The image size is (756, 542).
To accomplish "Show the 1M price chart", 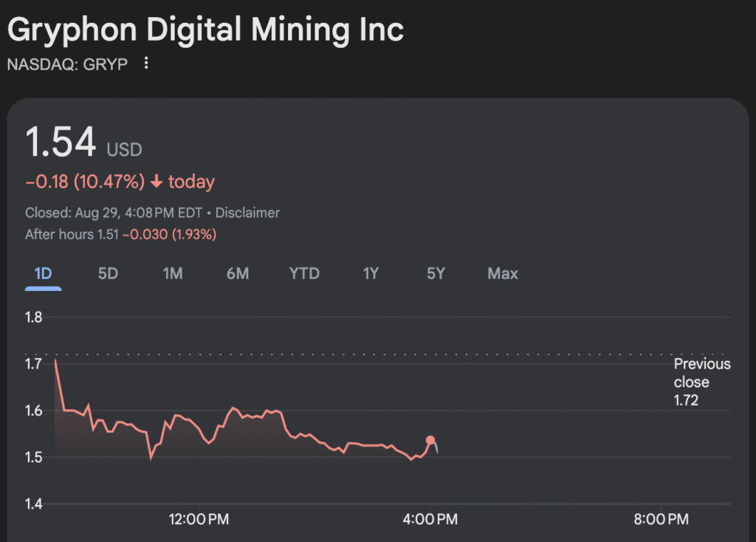I will (173, 273).
